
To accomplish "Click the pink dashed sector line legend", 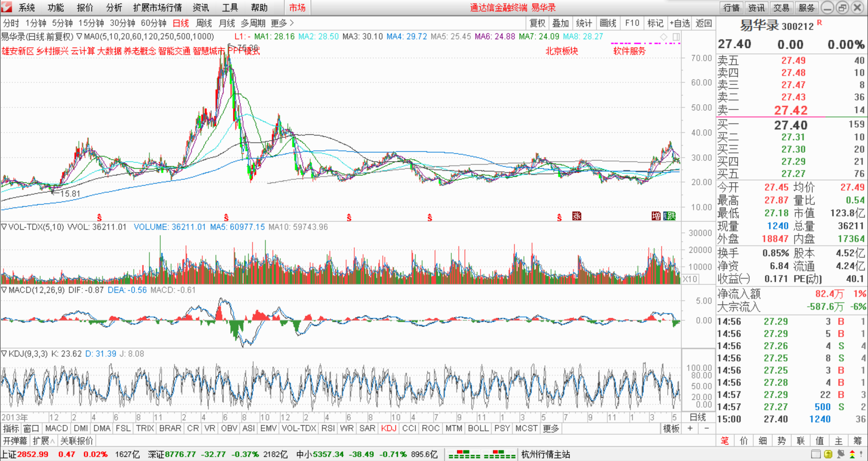I will point(645,43).
